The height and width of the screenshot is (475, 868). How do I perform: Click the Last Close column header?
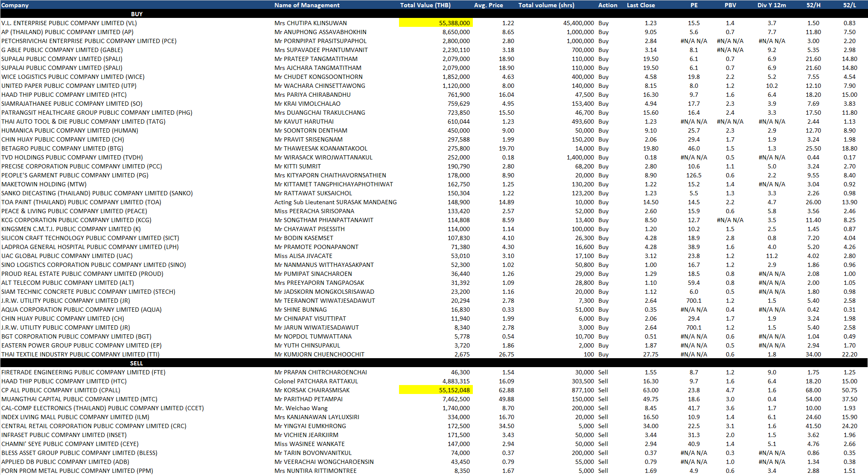(x=641, y=5)
